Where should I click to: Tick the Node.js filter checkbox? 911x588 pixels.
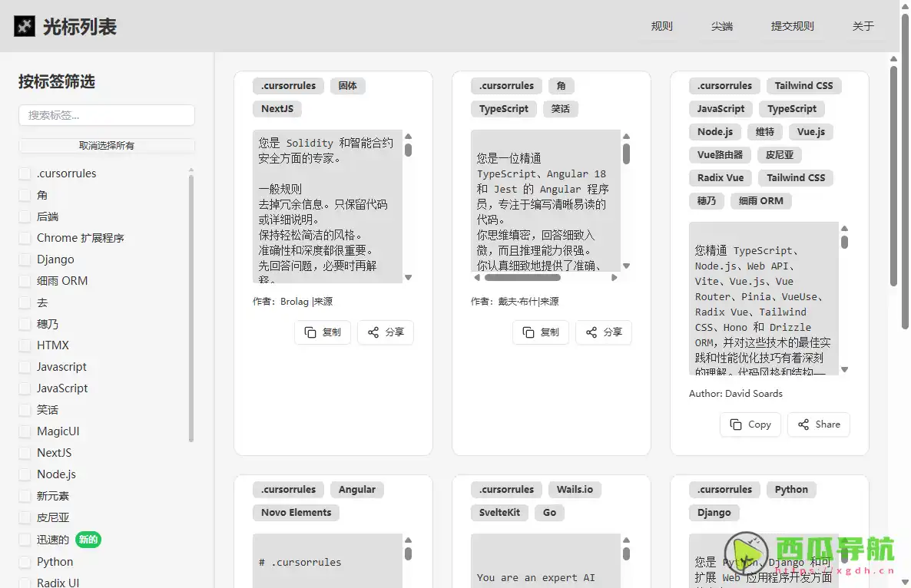tap(25, 474)
